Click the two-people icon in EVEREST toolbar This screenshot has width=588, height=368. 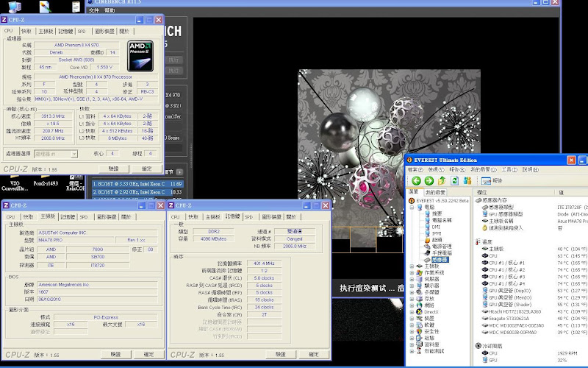(467, 180)
